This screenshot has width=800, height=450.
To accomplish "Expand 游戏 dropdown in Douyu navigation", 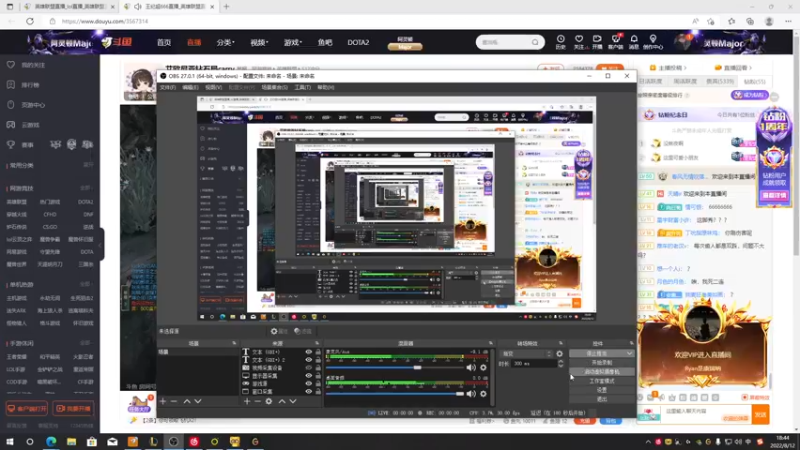I will [x=293, y=42].
